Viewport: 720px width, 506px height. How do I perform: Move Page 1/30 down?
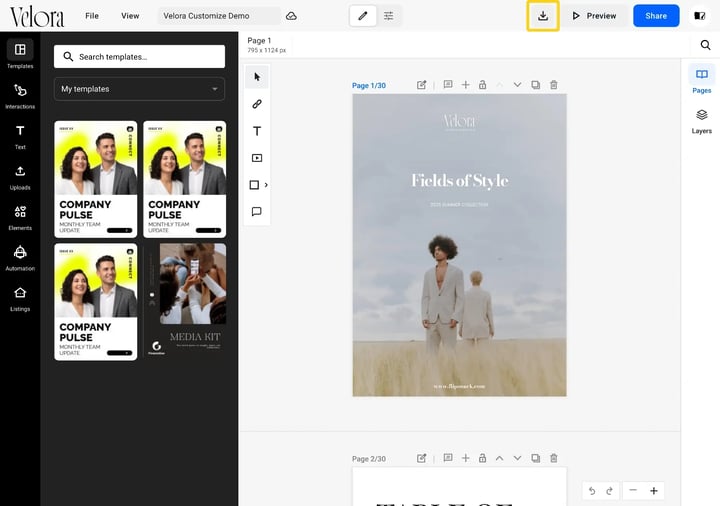pyautogui.click(x=517, y=84)
